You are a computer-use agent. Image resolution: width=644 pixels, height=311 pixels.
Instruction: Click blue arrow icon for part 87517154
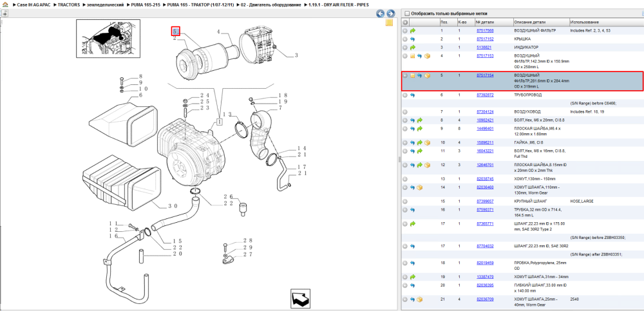coord(420,76)
